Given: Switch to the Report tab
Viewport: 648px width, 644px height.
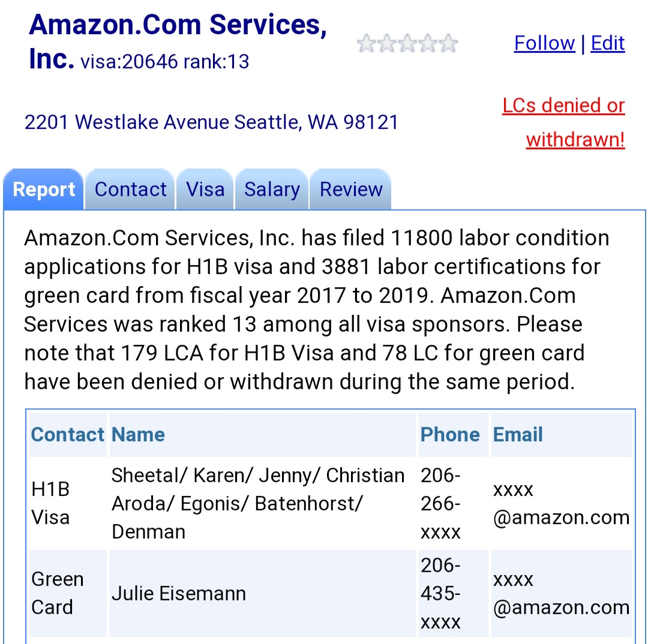Looking at the screenshot, I should click(44, 189).
